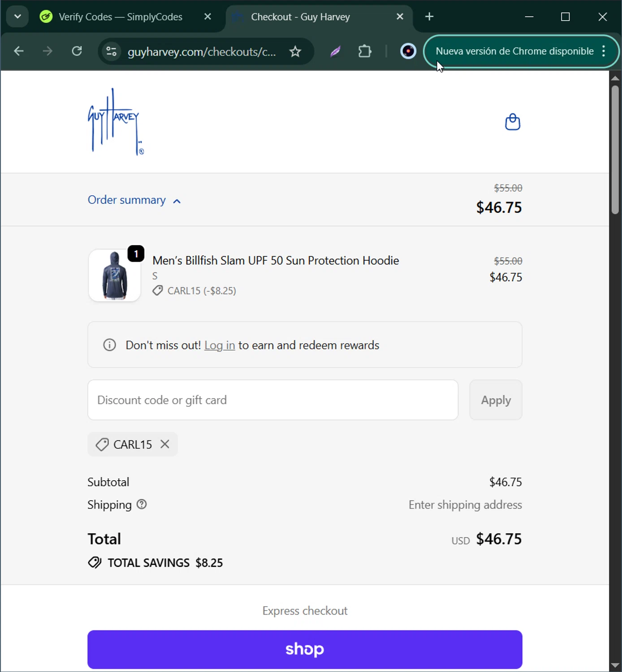Maximize the Chrome window
The image size is (622, 672).
pyautogui.click(x=566, y=17)
